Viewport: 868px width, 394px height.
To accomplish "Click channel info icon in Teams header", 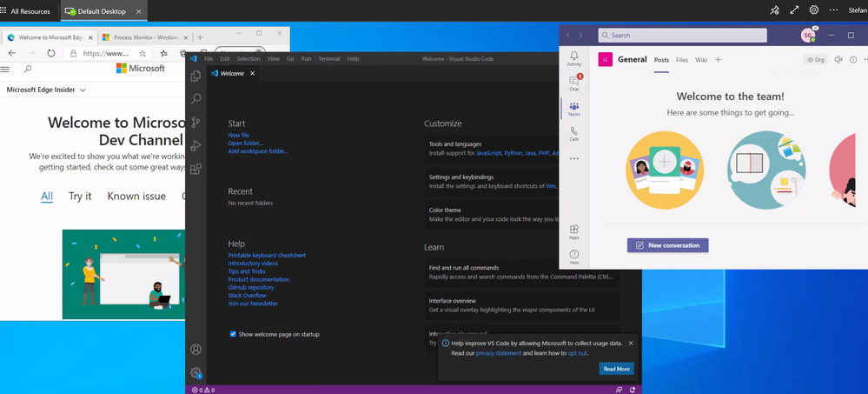I will (853, 59).
